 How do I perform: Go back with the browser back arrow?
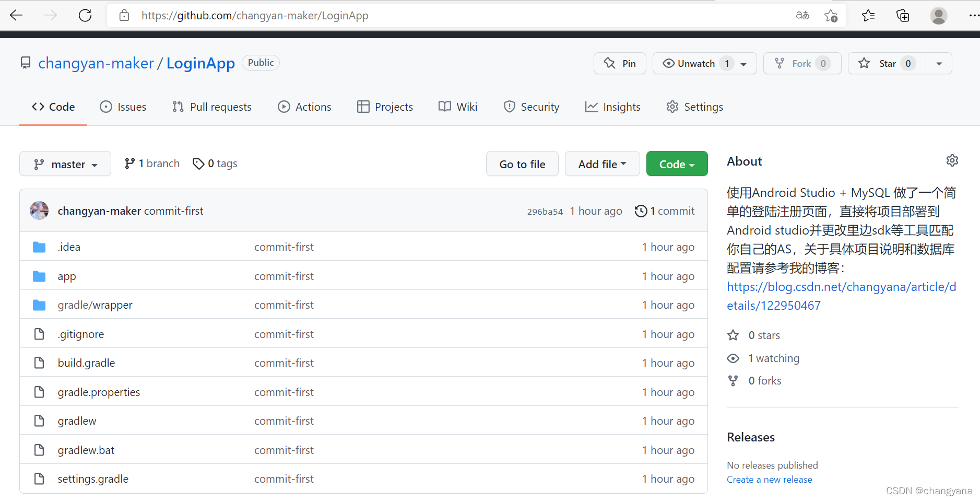click(x=16, y=16)
